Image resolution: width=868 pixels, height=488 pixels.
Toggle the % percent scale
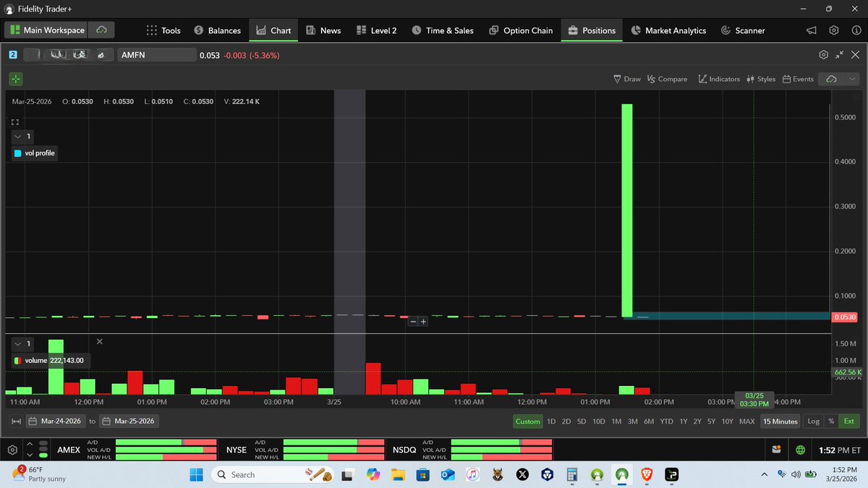(831, 421)
